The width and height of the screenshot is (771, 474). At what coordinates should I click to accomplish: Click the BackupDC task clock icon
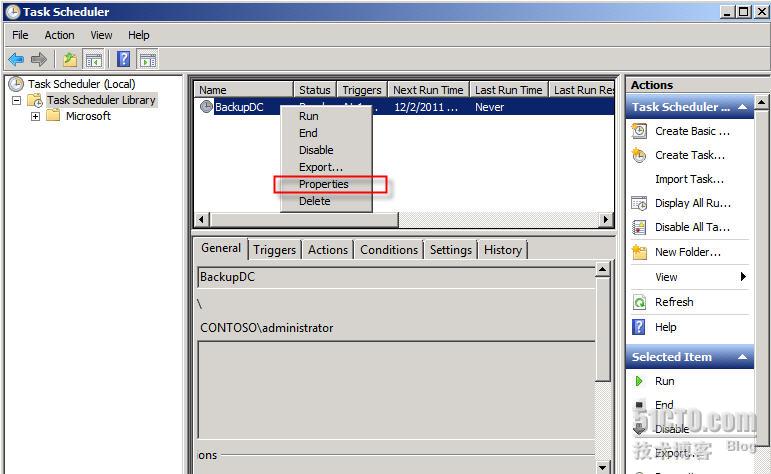coord(206,106)
